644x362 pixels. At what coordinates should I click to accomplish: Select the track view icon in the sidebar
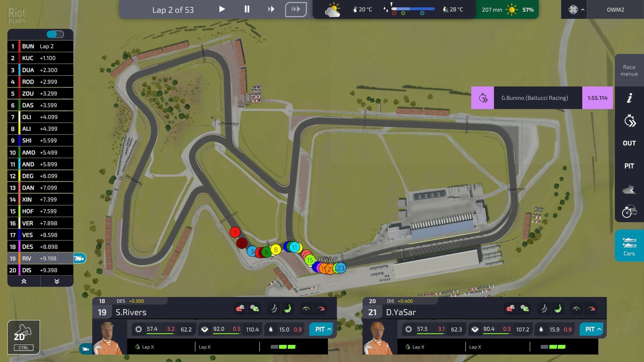(x=630, y=189)
